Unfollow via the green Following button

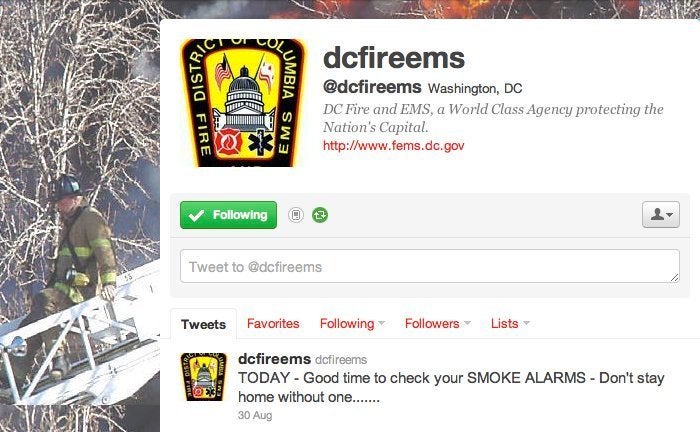tap(229, 215)
